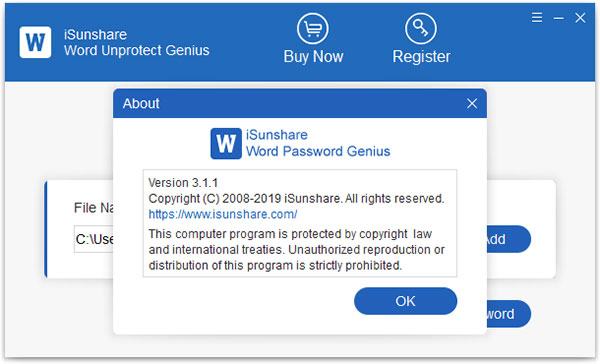Click the Register key icon
This screenshot has height=364, width=600.
421,29
